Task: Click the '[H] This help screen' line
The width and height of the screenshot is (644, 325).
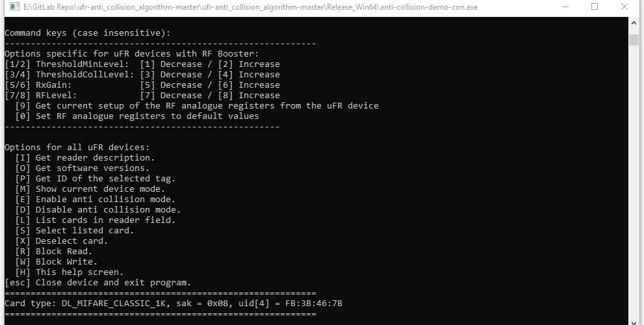Action: click(69, 272)
